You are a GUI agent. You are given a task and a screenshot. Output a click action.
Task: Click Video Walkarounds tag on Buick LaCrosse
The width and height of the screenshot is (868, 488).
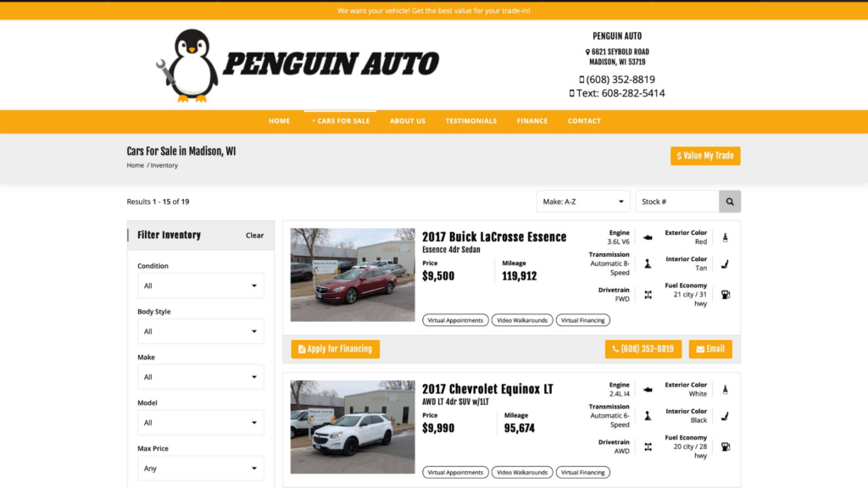coord(522,320)
